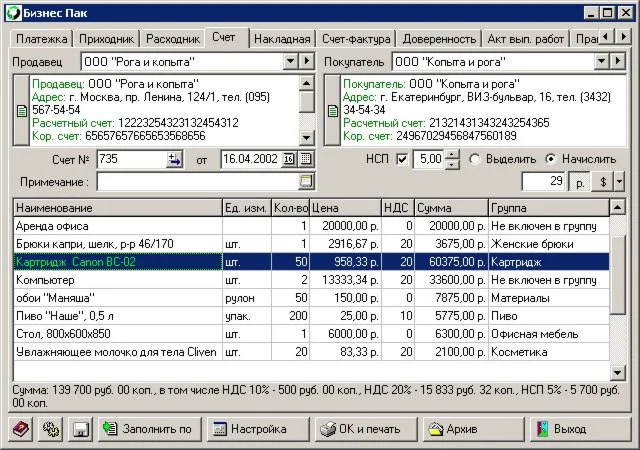Click the seller details document icon
This screenshot has width=640, height=450.
[20, 112]
